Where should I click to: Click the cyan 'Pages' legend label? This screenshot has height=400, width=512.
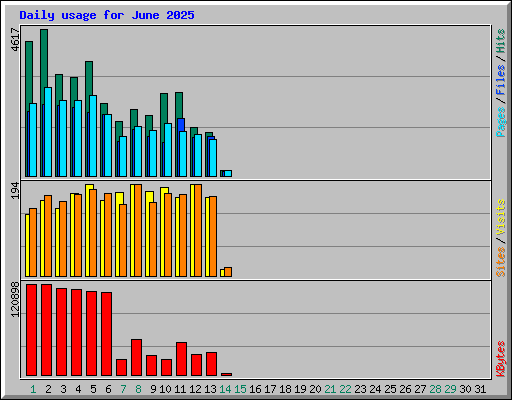click(x=501, y=122)
